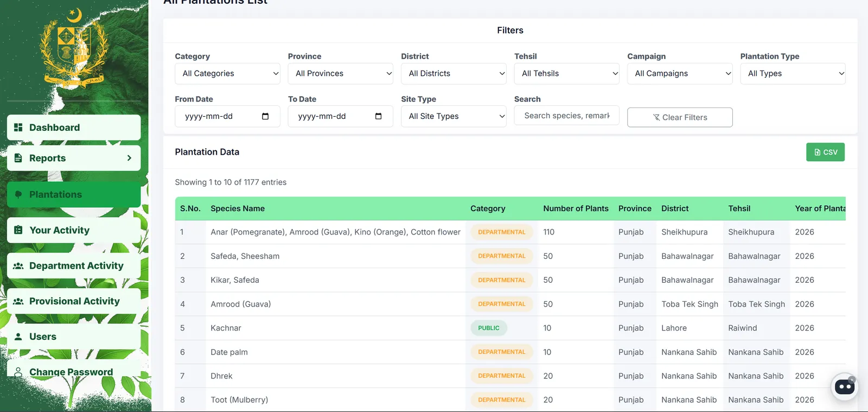The image size is (868, 412).
Task: Click the Pakistan government emblem logo
Action: tap(74, 49)
